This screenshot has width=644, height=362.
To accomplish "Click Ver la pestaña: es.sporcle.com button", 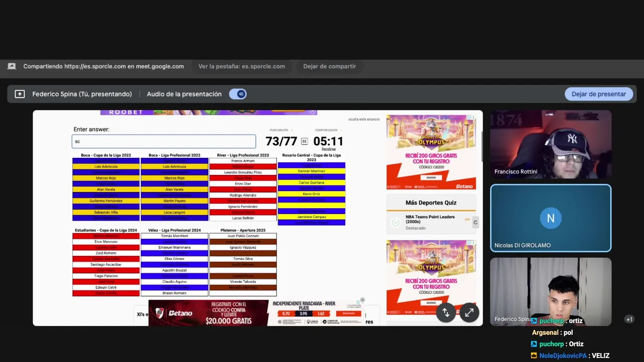I will (x=242, y=66).
